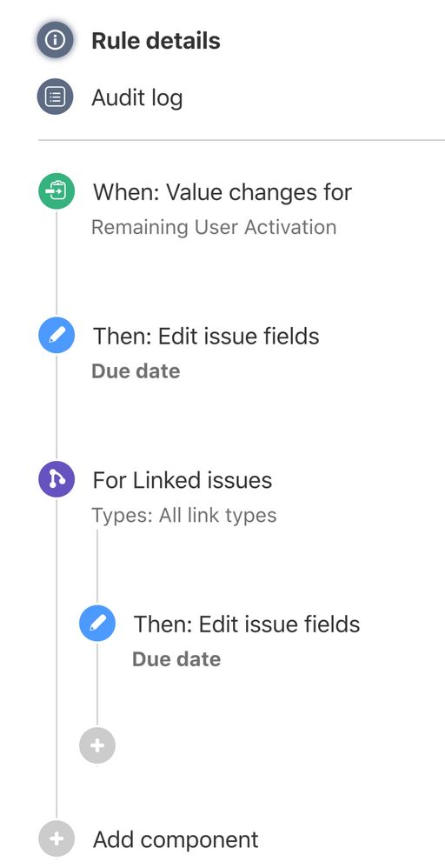
Task: Open the Audit log section
Action: 136,98
